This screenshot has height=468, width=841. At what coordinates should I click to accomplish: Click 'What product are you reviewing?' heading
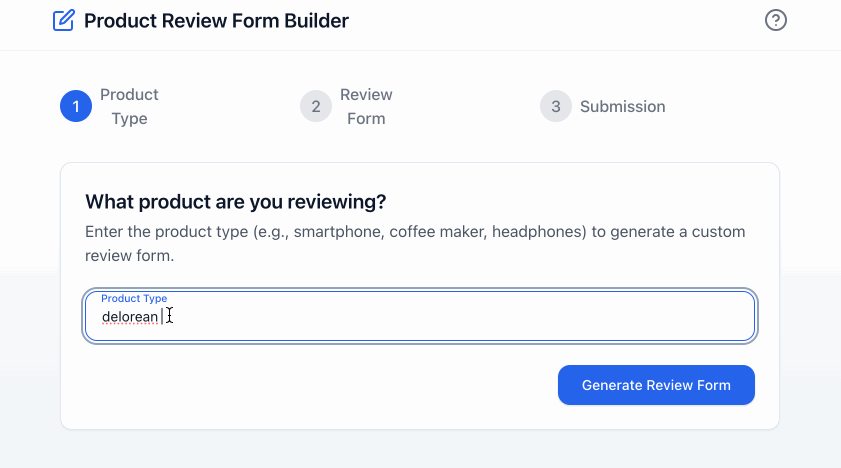(x=236, y=202)
